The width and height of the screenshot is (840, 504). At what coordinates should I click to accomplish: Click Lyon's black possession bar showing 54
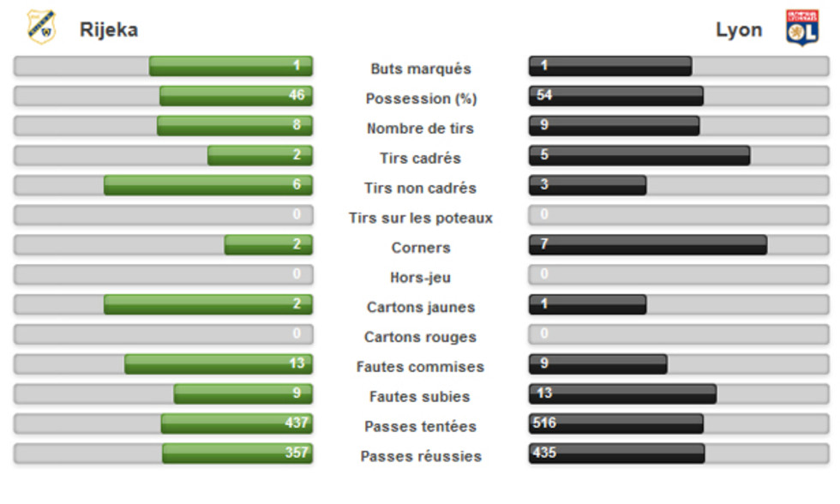[x=616, y=96]
